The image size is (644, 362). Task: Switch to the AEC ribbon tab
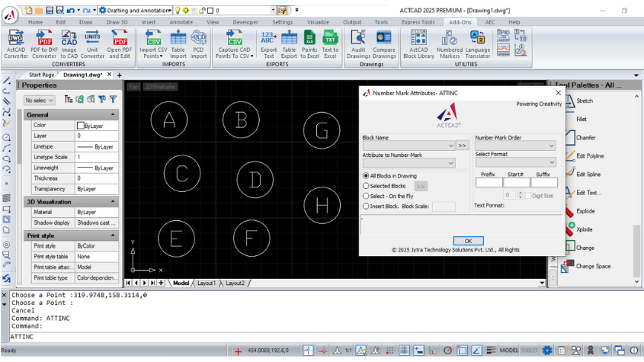(490, 22)
